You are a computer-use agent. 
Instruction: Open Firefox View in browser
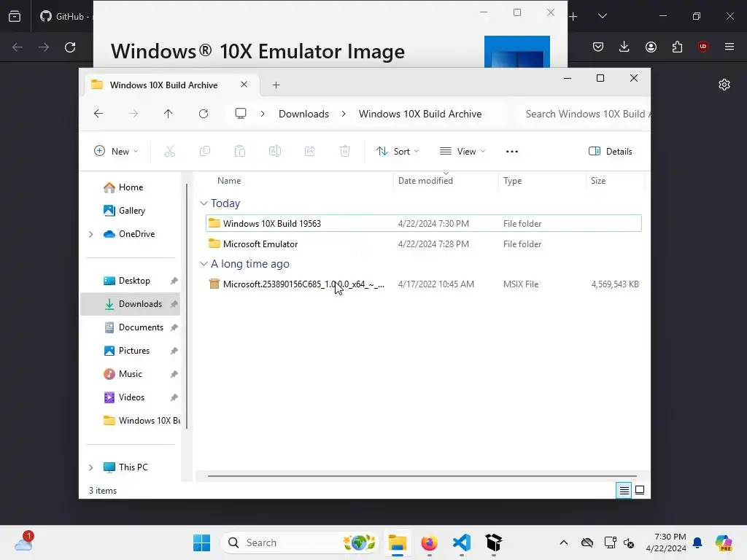point(15,17)
